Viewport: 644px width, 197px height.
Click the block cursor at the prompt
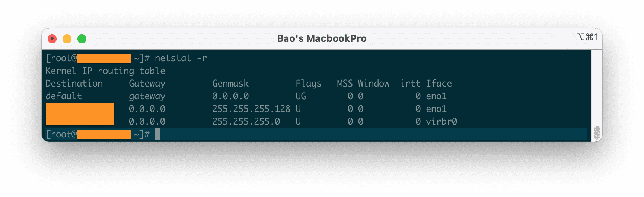[157, 134]
